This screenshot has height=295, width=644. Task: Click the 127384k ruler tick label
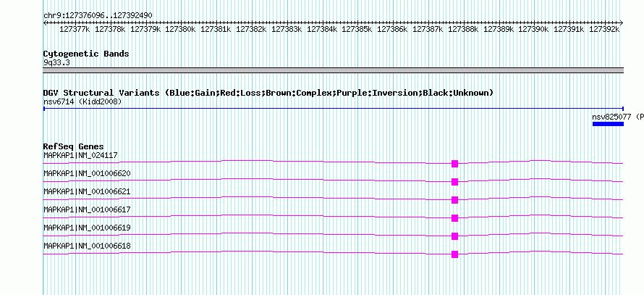click(322, 29)
